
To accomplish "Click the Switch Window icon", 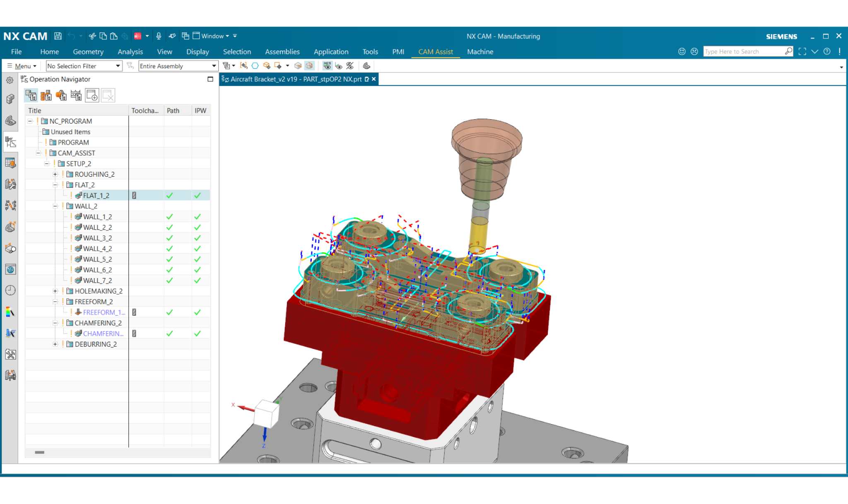I will (185, 36).
